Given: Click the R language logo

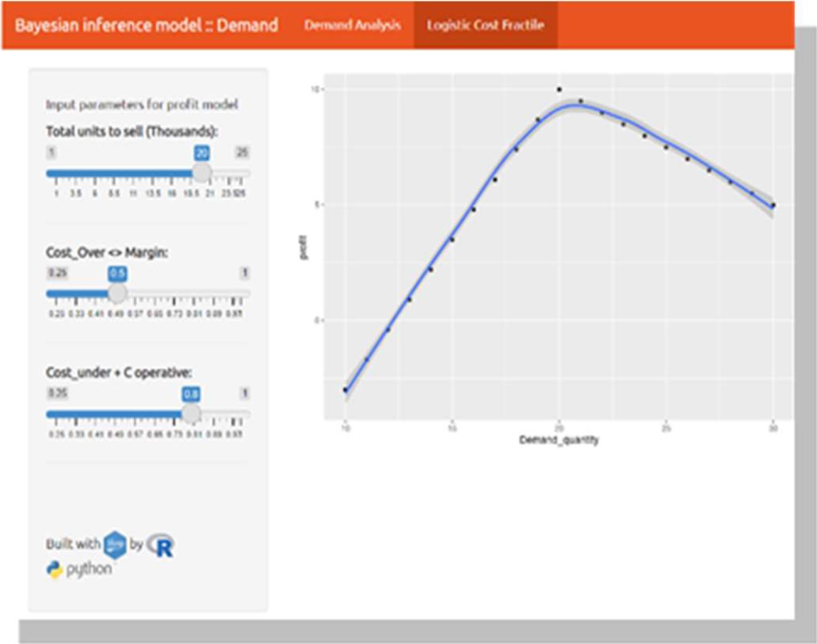Looking at the screenshot, I should pos(161,546).
